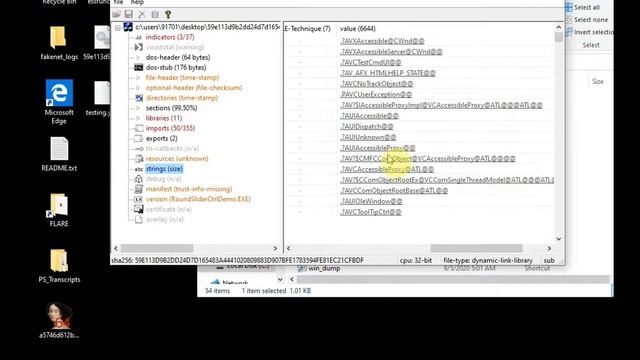
Task: Click cpu: 32-bit in status bar
Action: coord(416,260)
